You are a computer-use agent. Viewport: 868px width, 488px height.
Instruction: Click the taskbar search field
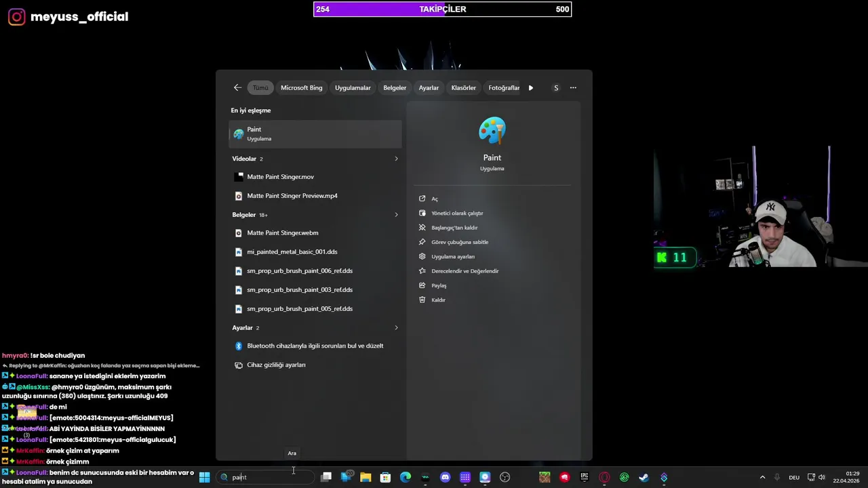[x=264, y=477]
